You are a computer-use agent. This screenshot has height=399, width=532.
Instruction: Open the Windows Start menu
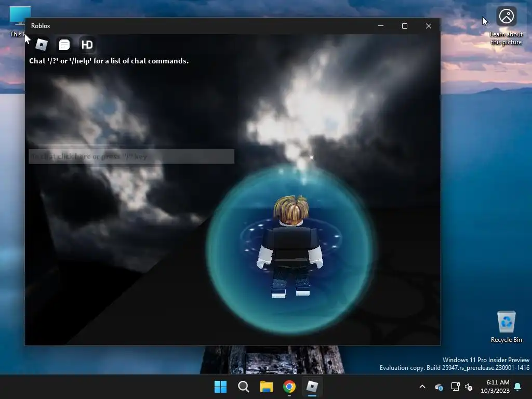click(x=220, y=387)
